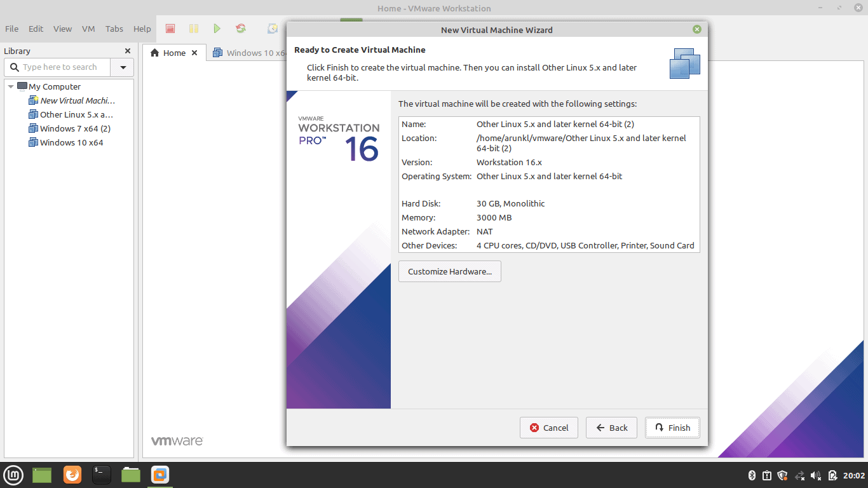
Task: Collapse the My Computer tree node
Action: [11, 86]
